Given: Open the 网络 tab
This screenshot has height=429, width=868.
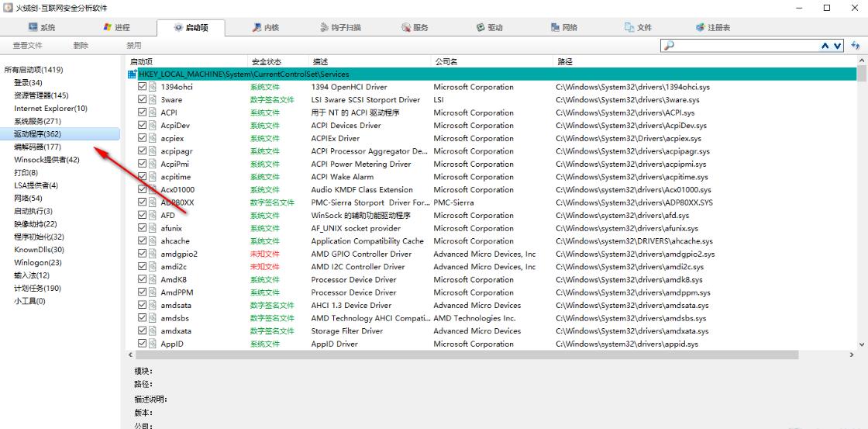Looking at the screenshot, I should tap(564, 27).
